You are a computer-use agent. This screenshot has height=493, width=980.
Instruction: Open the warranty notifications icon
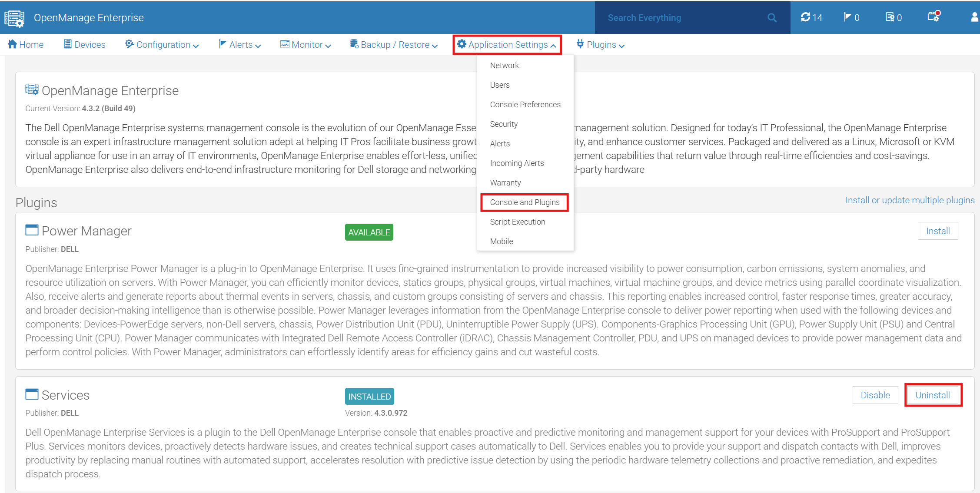pos(892,17)
